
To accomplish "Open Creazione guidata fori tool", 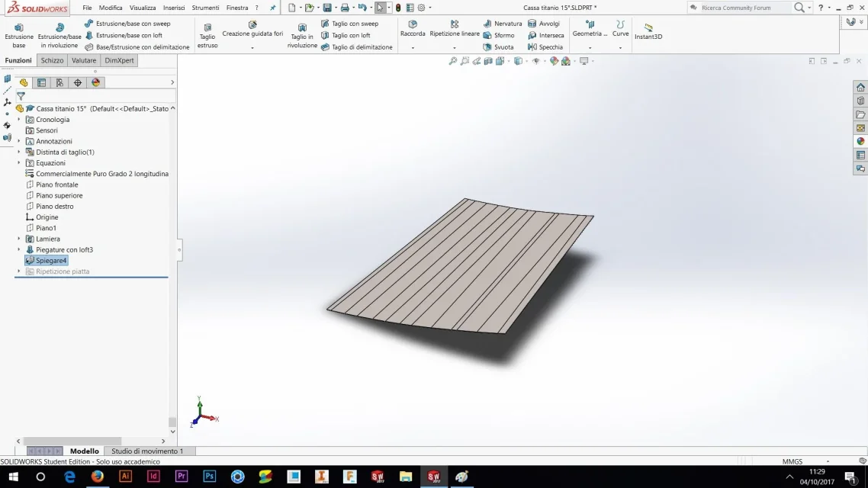I will [x=252, y=29].
